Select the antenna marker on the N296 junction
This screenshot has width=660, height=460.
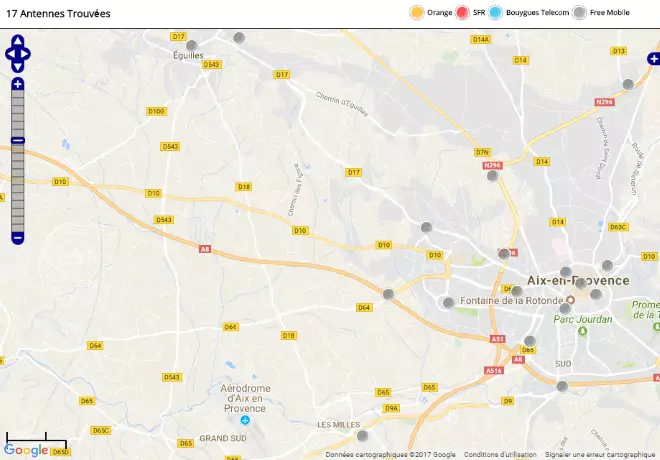click(x=492, y=176)
